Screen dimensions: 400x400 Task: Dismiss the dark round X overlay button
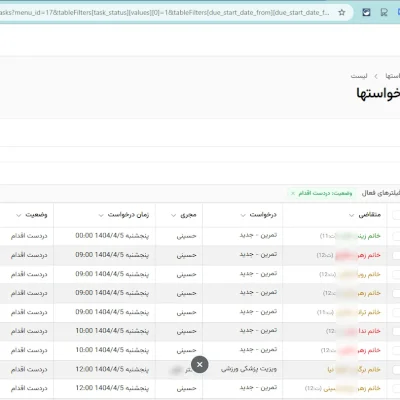(200, 364)
